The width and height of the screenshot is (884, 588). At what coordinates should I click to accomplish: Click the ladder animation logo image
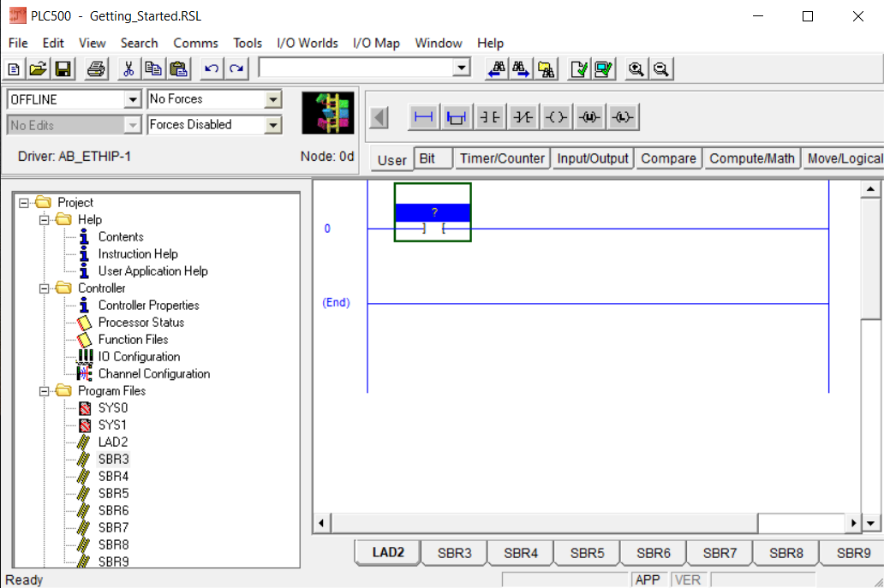tap(328, 113)
